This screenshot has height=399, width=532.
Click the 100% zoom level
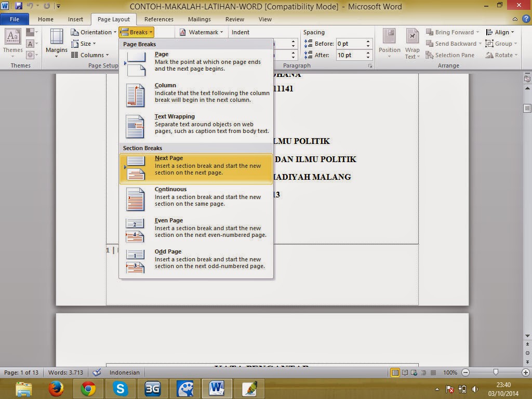[450, 373]
